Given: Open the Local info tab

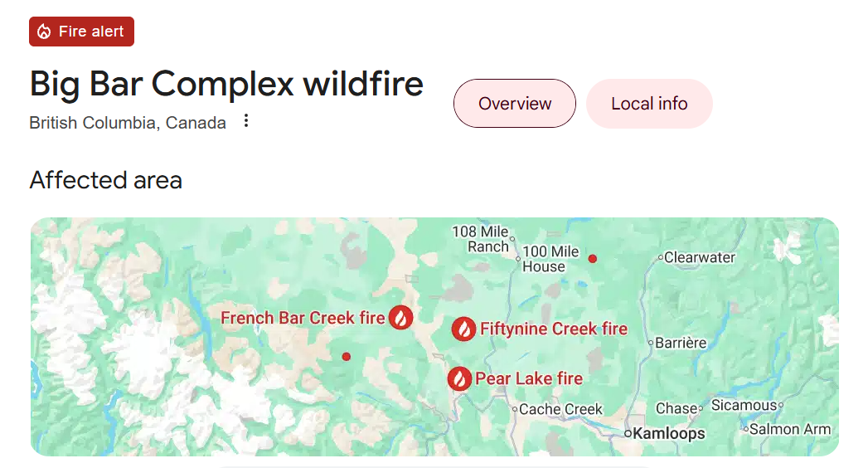Looking at the screenshot, I should pos(649,104).
